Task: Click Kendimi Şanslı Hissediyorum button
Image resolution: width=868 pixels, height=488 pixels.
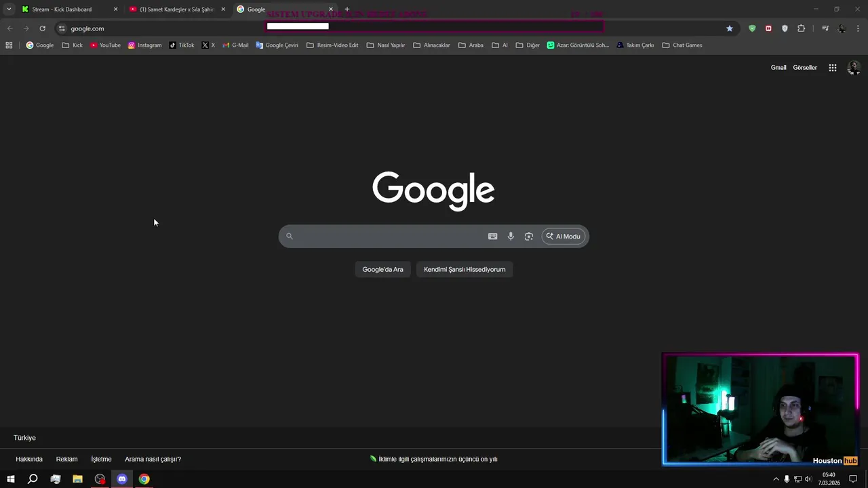Action: pos(465,270)
